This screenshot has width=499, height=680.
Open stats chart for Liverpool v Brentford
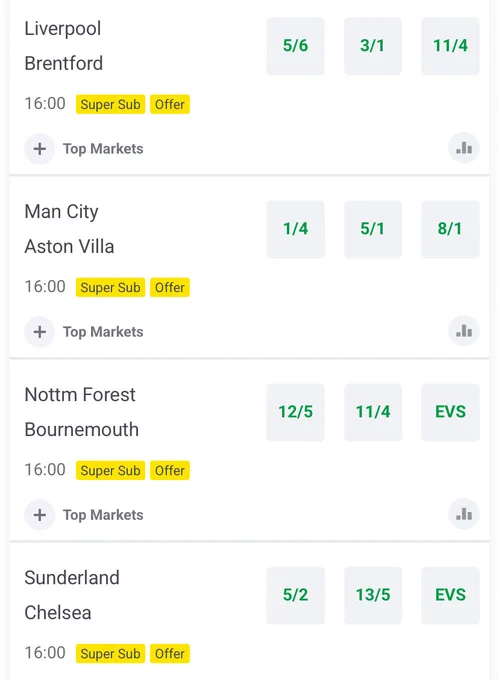point(463,148)
